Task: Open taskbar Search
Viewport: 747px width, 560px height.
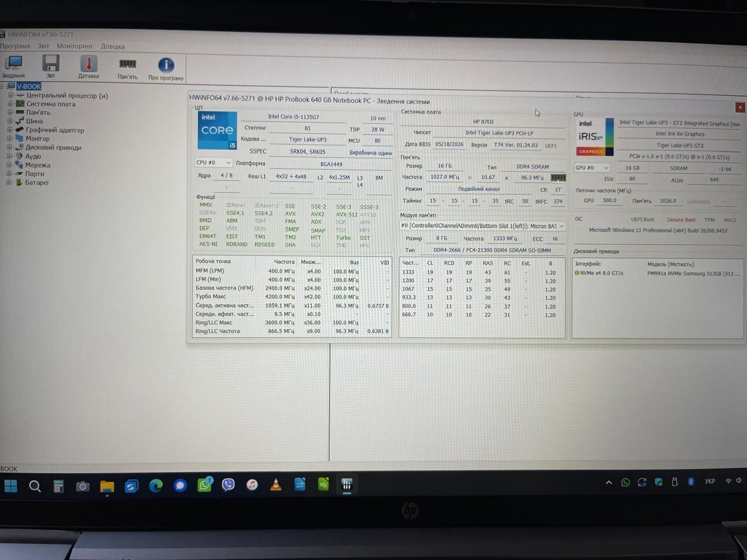Action: pyautogui.click(x=35, y=486)
